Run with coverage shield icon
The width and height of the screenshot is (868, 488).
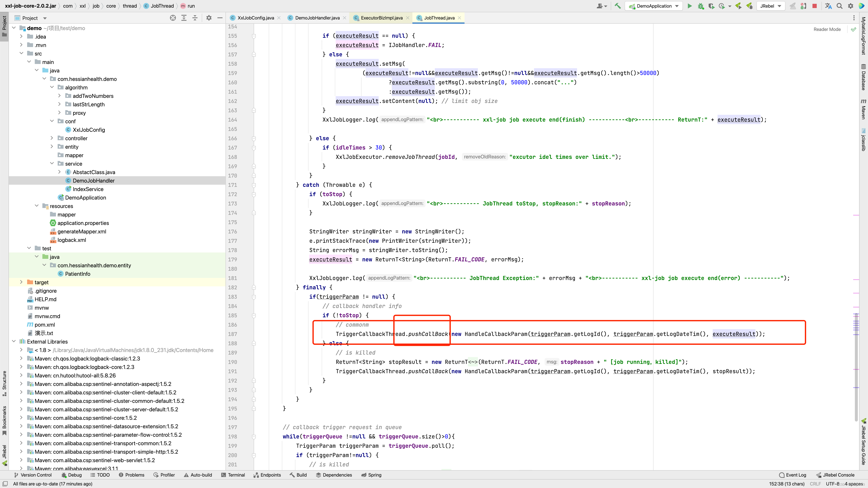711,6
